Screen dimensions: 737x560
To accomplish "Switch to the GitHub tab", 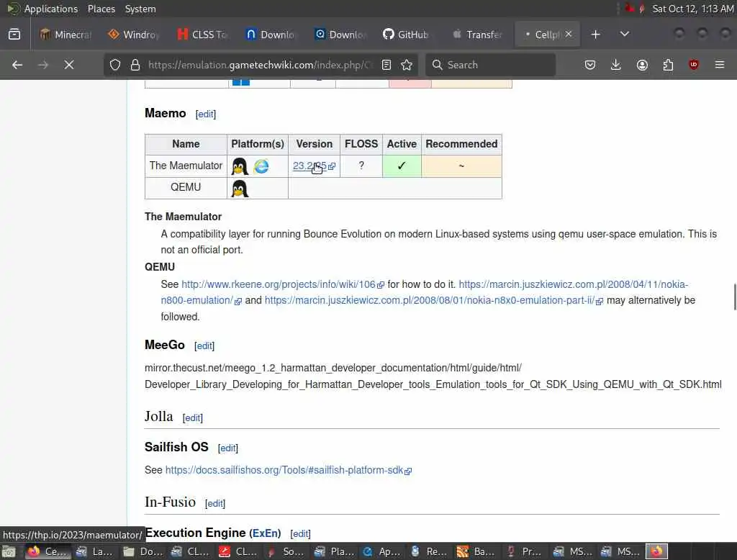I will click(x=406, y=35).
